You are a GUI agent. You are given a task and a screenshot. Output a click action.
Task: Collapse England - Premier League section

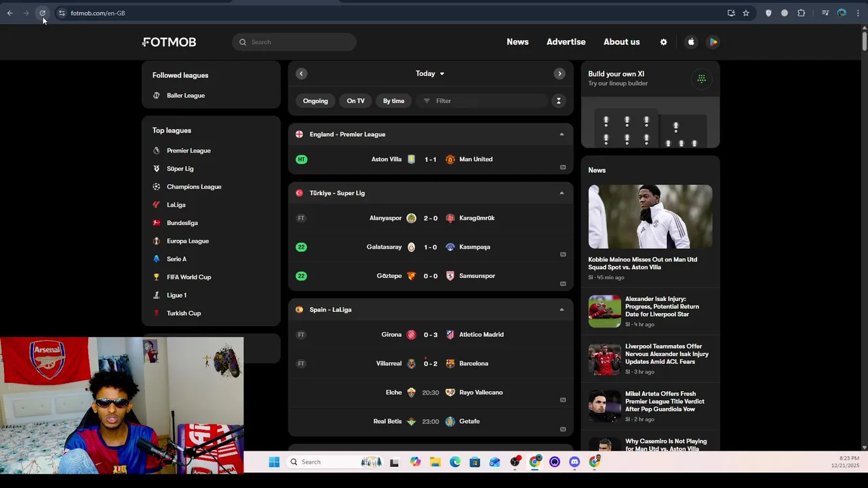coord(561,134)
